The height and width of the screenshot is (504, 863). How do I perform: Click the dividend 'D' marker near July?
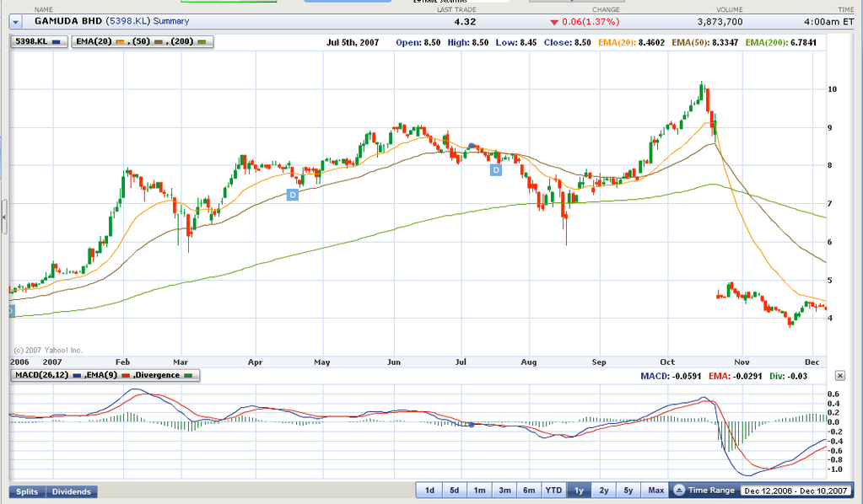pyautogui.click(x=496, y=170)
